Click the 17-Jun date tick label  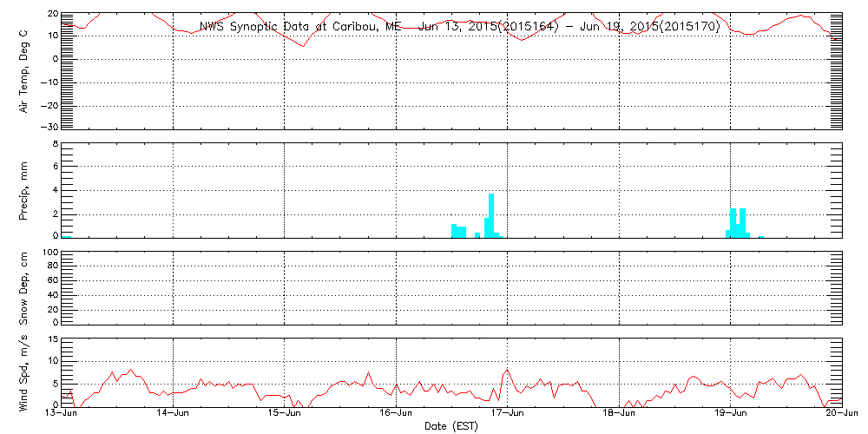coord(508,415)
